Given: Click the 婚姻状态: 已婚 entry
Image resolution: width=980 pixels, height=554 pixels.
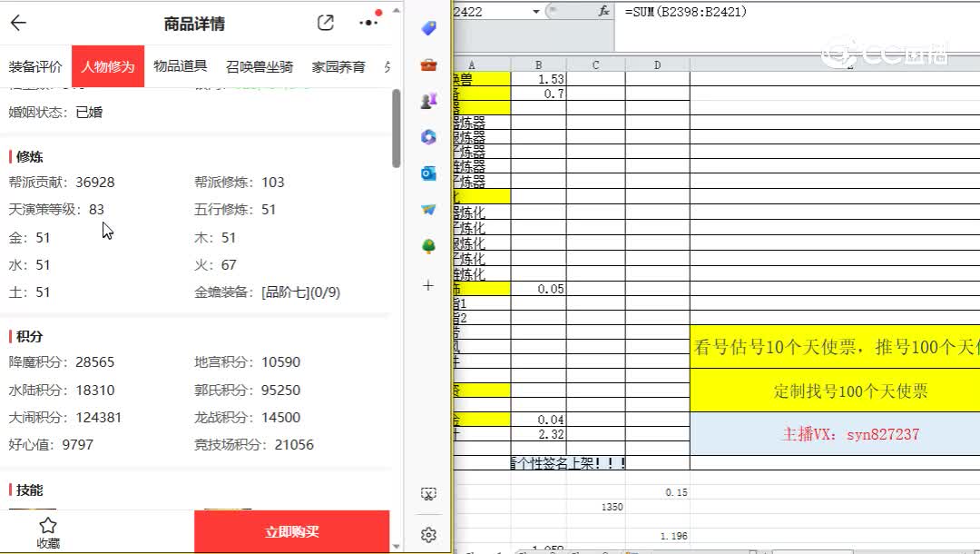Looking at the screenshot, I should point(55,113).
